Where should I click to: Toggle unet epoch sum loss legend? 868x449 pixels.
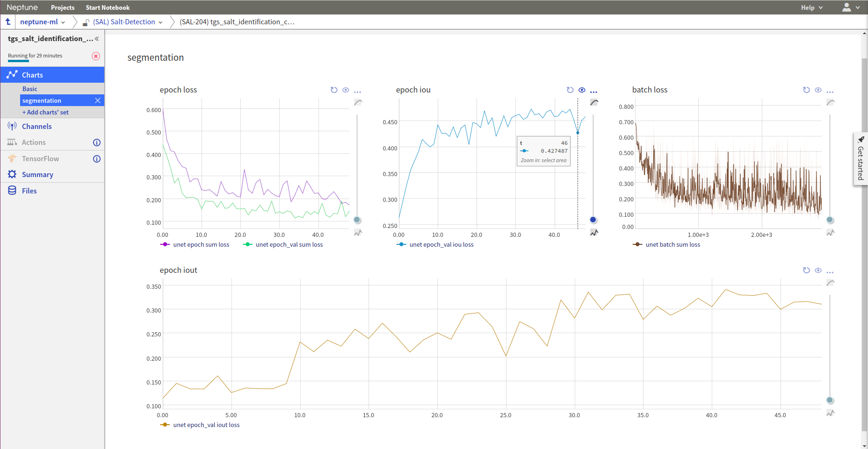coord(195,244)
